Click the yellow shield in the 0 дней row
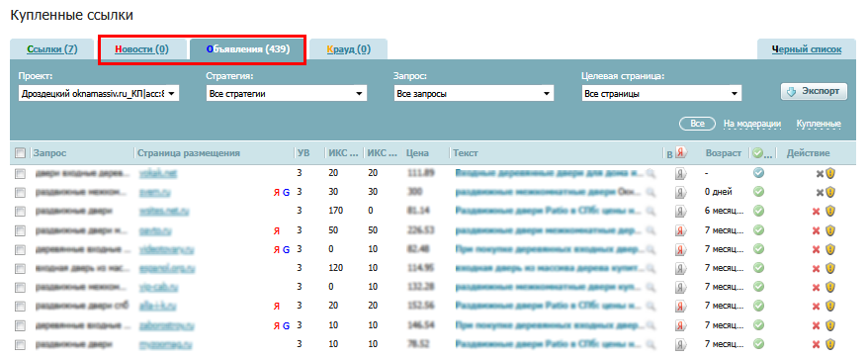This screenshot has height=358, width=868. 829,192
